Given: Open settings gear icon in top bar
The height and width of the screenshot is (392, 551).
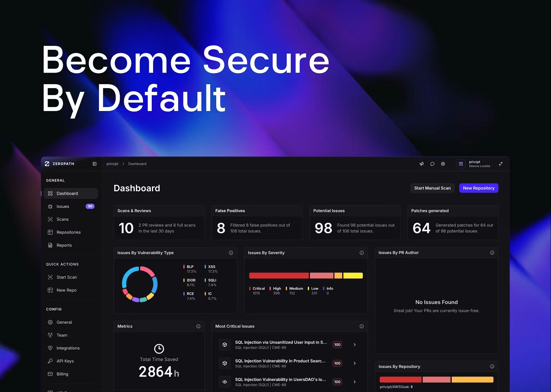Looking at the screenshot, I should coord(443,164).
